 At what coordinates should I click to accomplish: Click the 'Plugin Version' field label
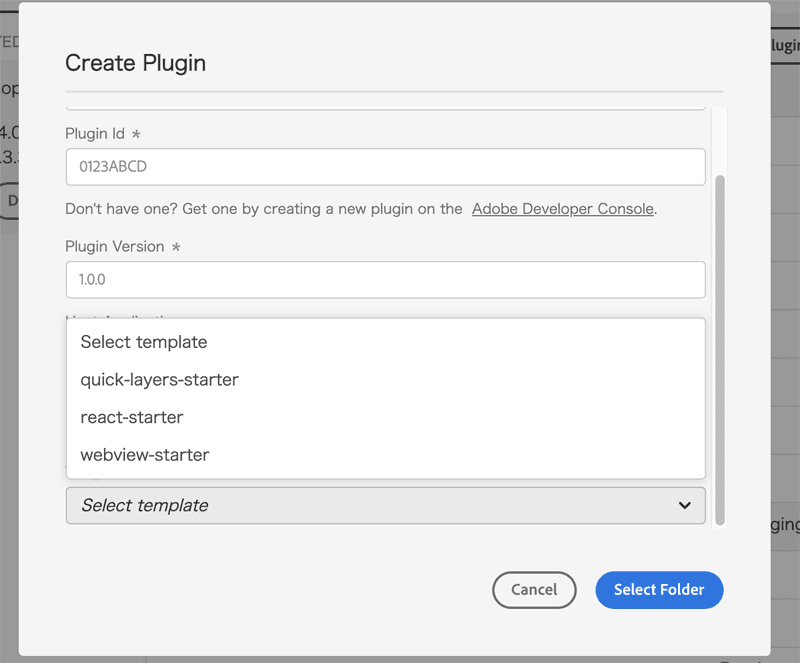tap(114, 247)
